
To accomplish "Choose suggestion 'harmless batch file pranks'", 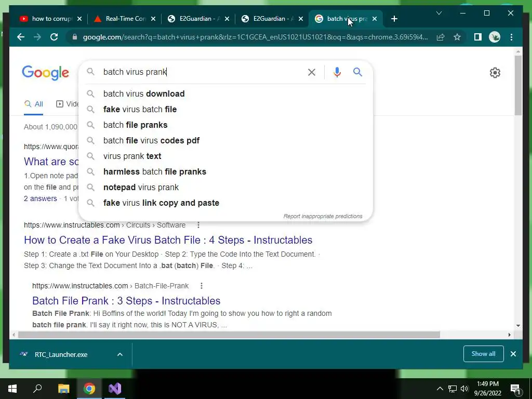I will [x=225, y=171].
